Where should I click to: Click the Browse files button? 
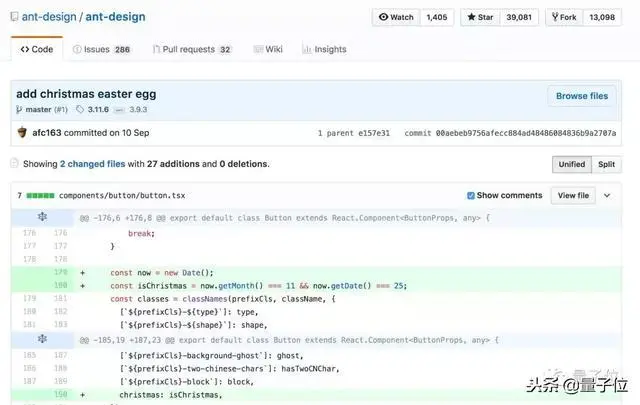click(581, 96)
